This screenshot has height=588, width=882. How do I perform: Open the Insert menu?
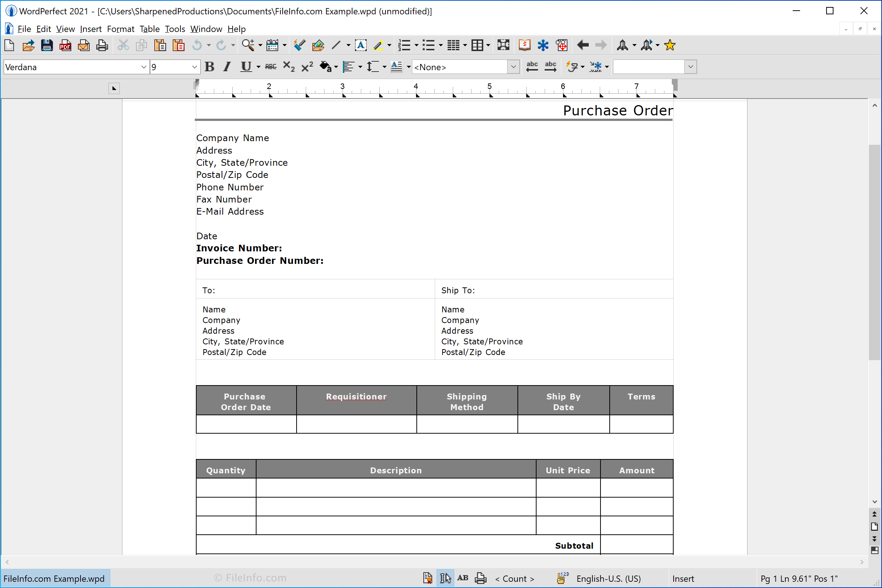pyautogui.click(x=91, y=28)
